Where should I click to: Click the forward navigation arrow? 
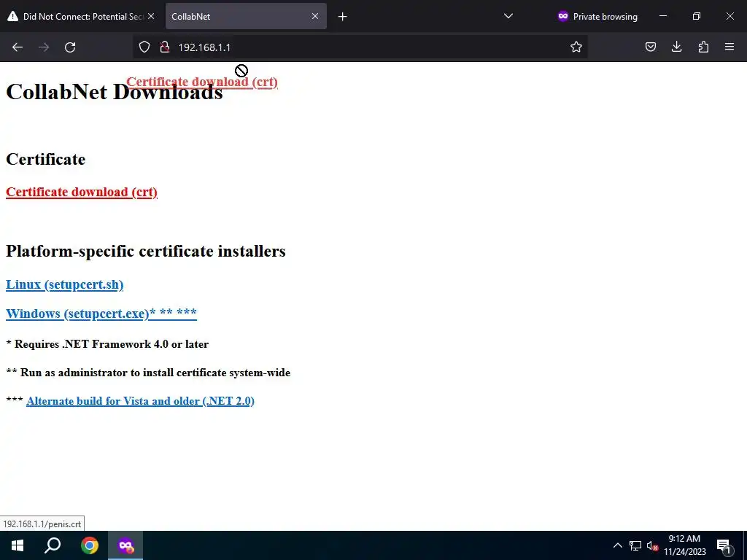click(44, 47)
